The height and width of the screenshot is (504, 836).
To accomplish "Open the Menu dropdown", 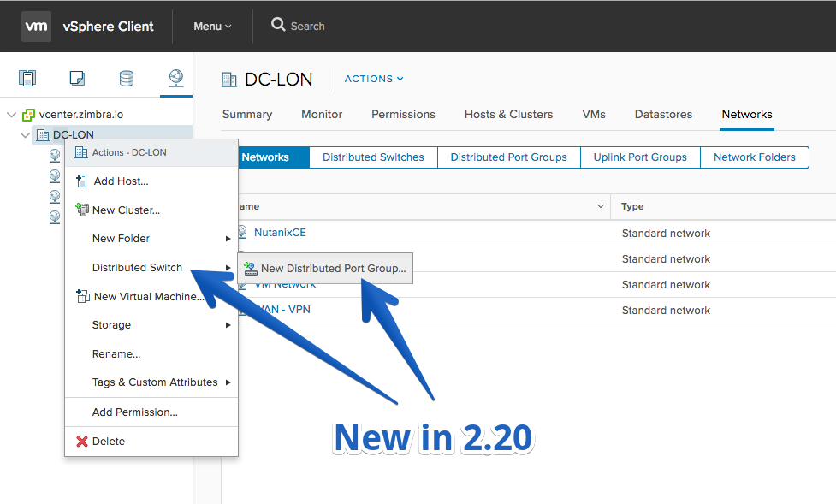I will point(212,27).
